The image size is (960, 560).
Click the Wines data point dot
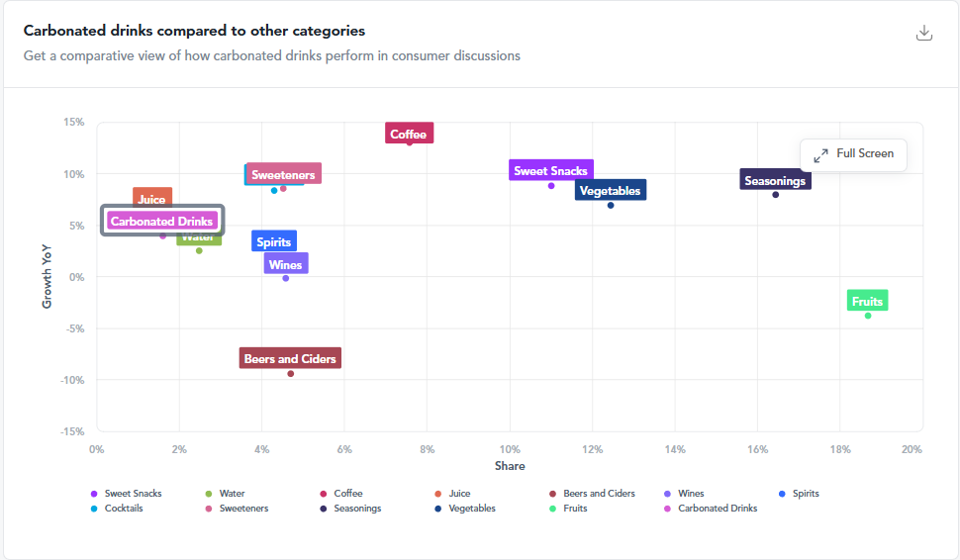285,278
